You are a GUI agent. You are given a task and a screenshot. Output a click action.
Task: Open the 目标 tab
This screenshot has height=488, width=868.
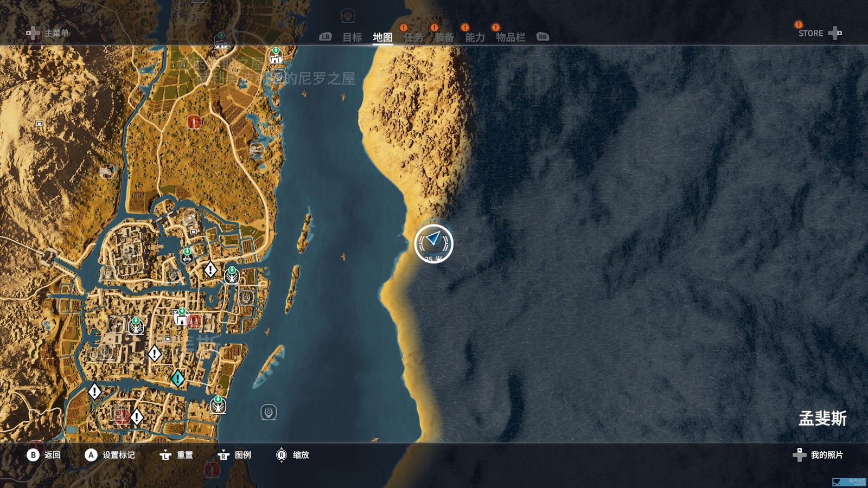point(352,37)
